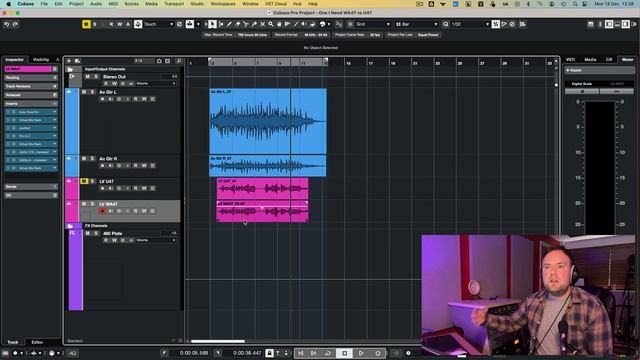
Task: Switch to the Visibility tab
Action: click(41, 60)
